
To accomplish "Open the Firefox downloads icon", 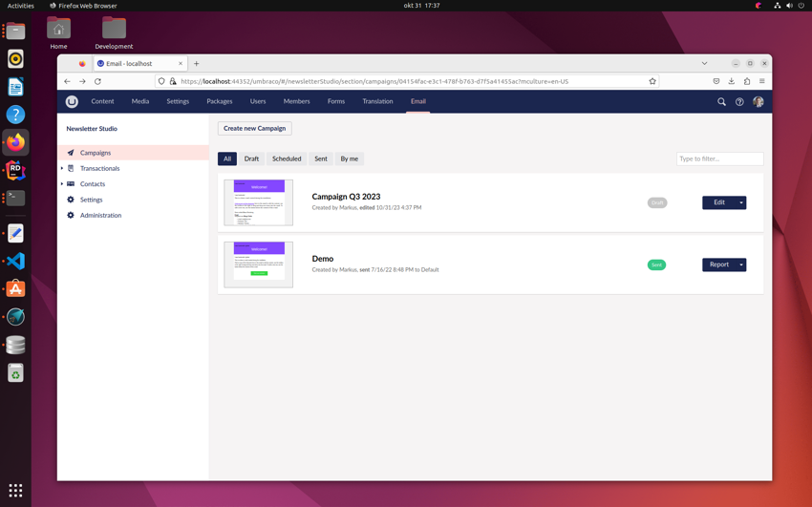I will coord(732,81).
